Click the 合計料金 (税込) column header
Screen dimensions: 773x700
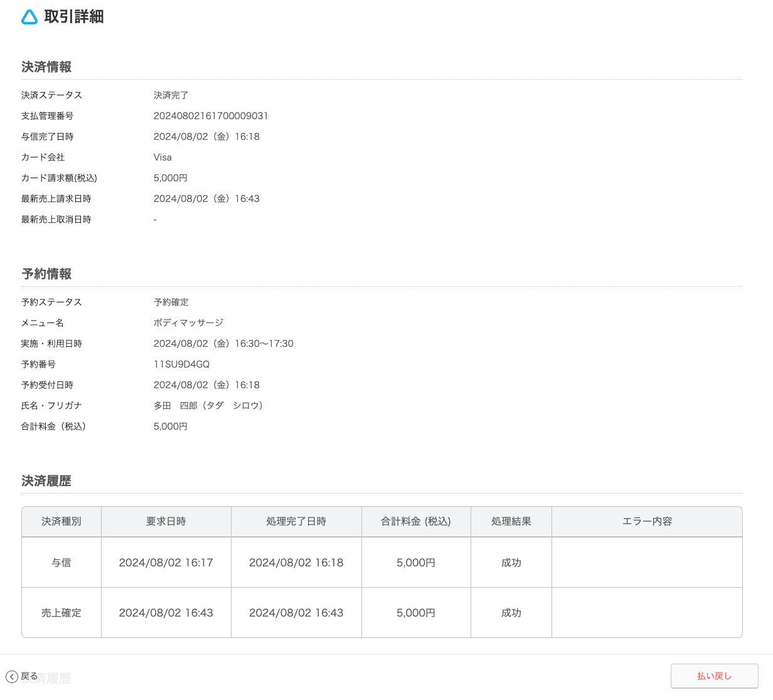pos(416,521)
